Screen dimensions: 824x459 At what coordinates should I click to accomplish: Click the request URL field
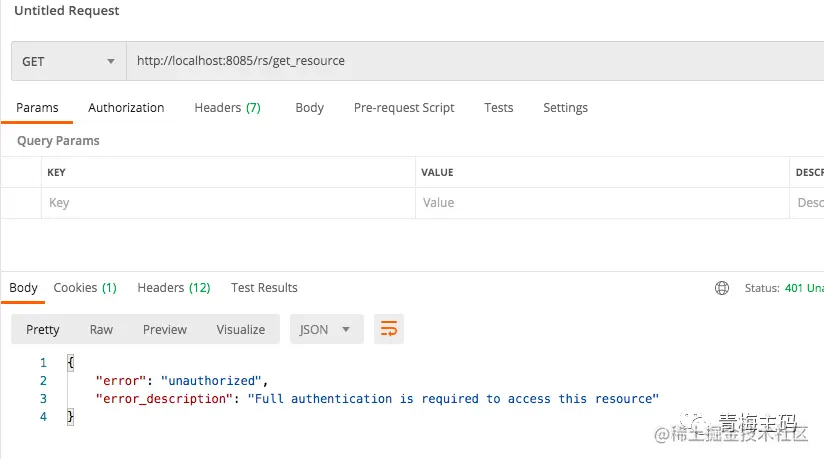point(470,61)
